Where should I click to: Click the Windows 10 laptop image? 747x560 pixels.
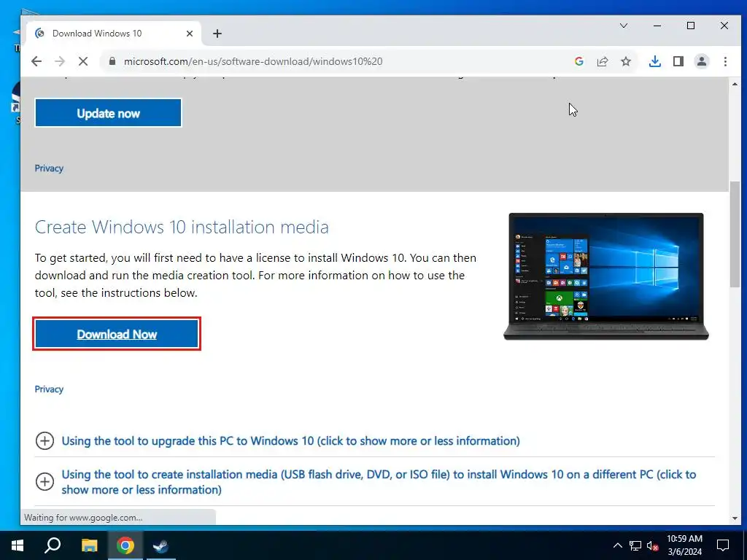606,276
